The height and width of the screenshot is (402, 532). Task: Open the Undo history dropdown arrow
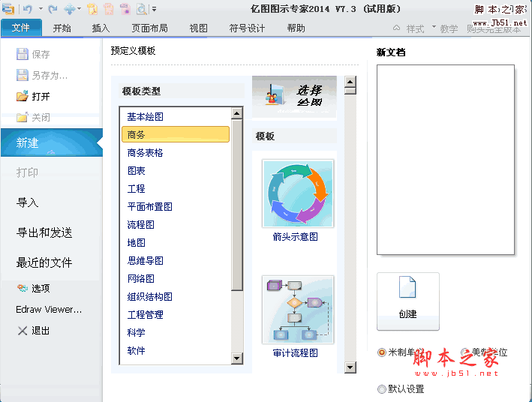[41, 9]
